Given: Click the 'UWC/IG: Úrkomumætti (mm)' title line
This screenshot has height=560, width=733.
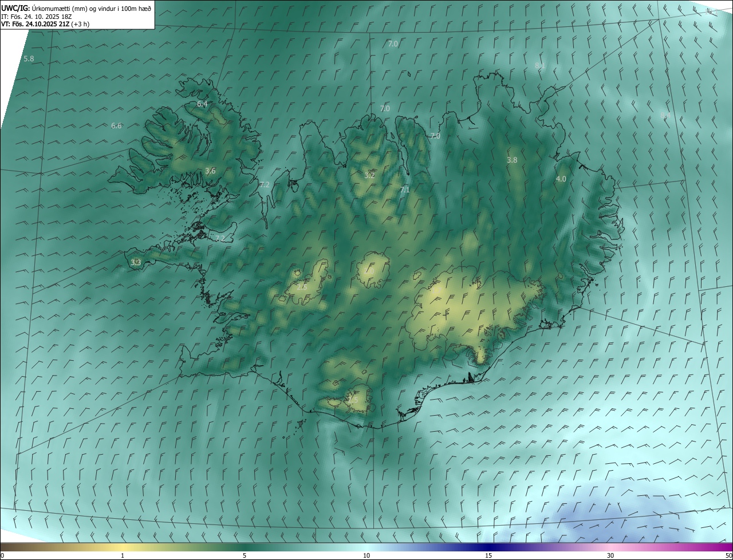Looking at the screenshot, I should (77, 9).
